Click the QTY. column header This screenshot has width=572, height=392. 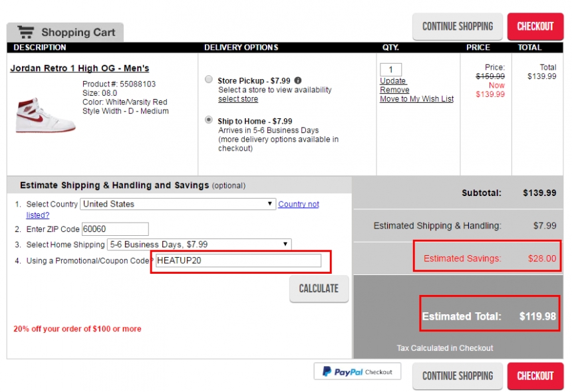point(390,47)
